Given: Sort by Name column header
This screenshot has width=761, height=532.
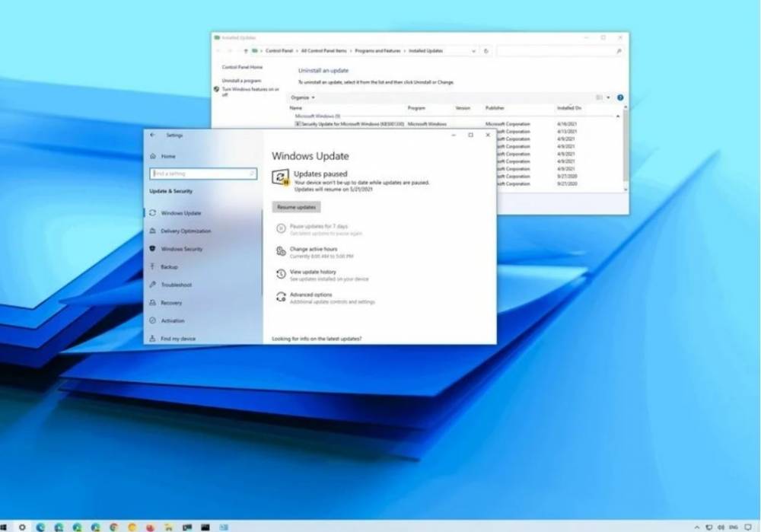Looking at the screenshot, I should [x=295, y=108].
